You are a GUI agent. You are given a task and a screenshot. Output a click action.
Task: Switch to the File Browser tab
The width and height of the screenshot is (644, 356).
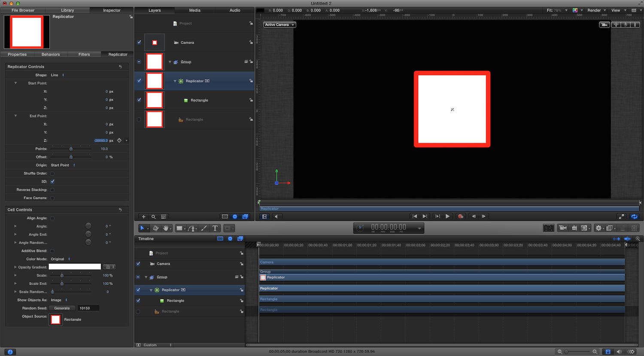23,10
